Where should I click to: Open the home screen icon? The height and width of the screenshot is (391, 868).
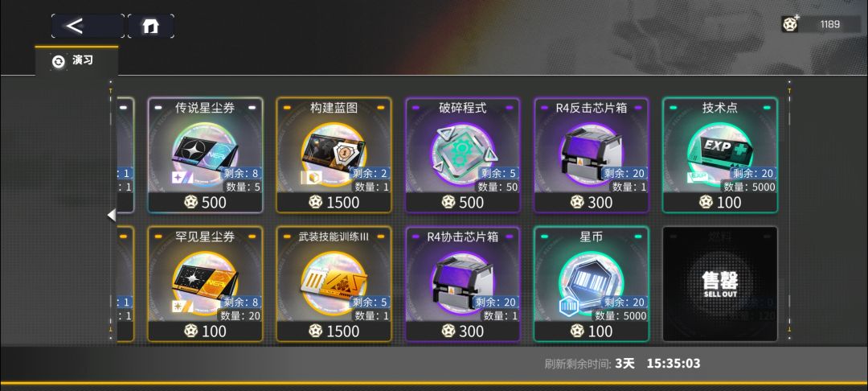(x=150, y=26)
